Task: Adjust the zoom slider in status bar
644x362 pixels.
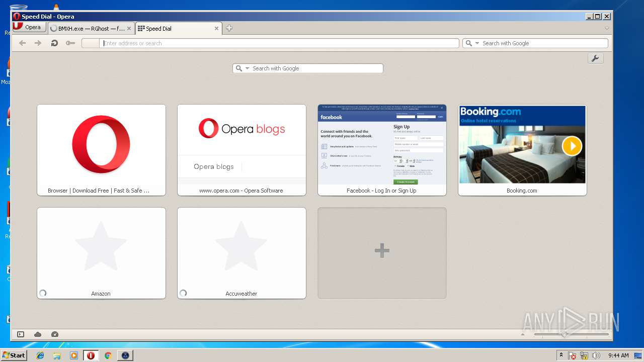Action: 571,334
